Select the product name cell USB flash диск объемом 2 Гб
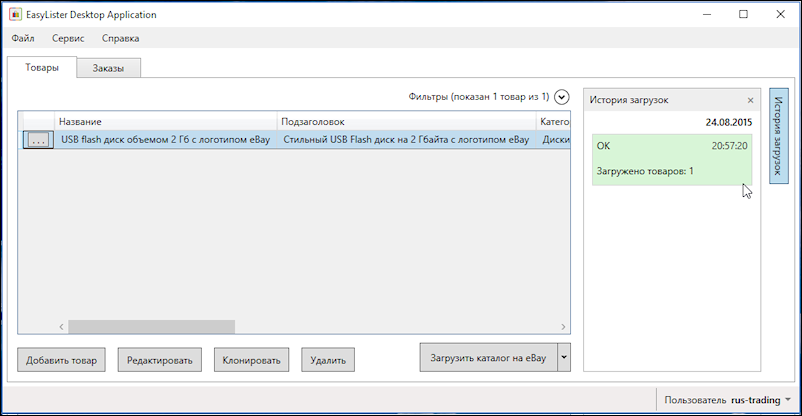802x416 pixels. pyautogui.click(x=166, y=140)
